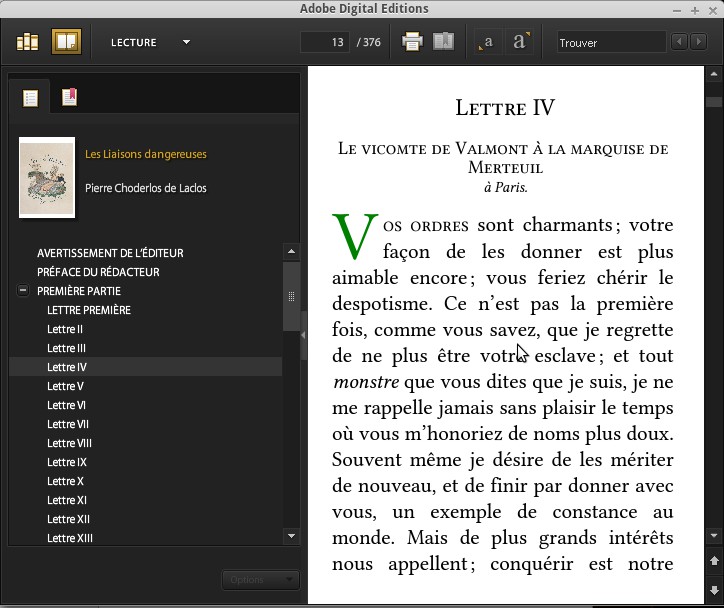Click the contents list scrollbar thumb
The image size is (724, 608).
pyautogui.click(x=291, y=296)
